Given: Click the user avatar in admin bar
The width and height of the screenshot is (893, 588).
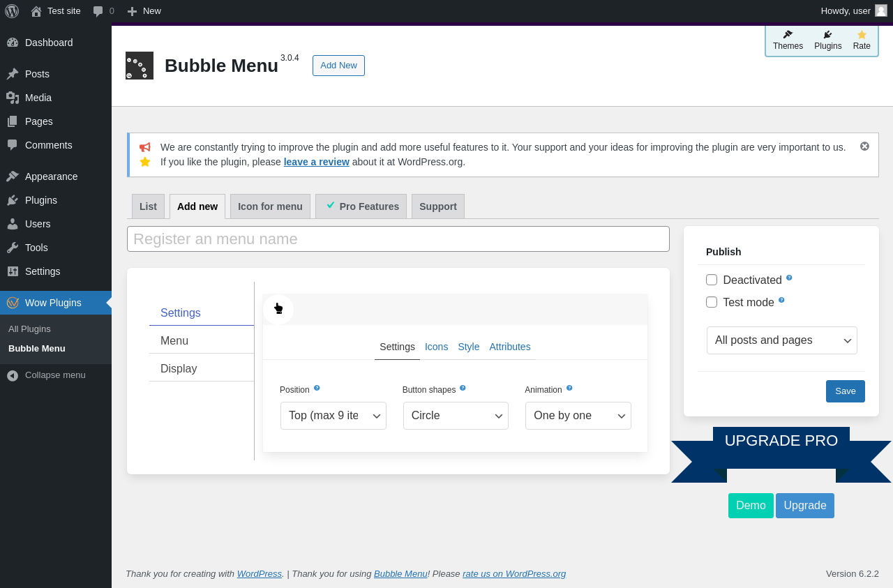Looking at the screenshot, I should tap(881, 10).
